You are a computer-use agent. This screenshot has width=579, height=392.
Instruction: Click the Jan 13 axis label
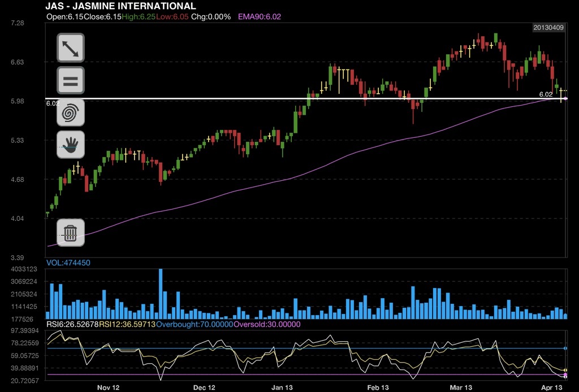click(x=282, y=387)
